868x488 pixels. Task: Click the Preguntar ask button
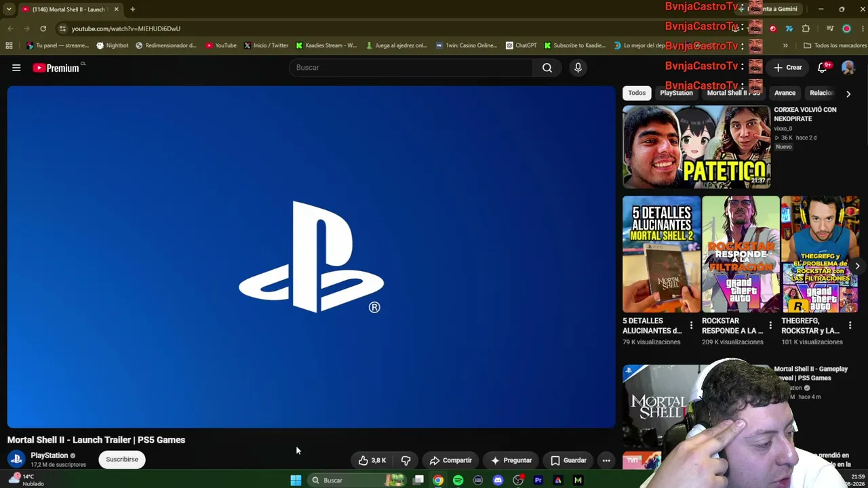coord(511,460)
